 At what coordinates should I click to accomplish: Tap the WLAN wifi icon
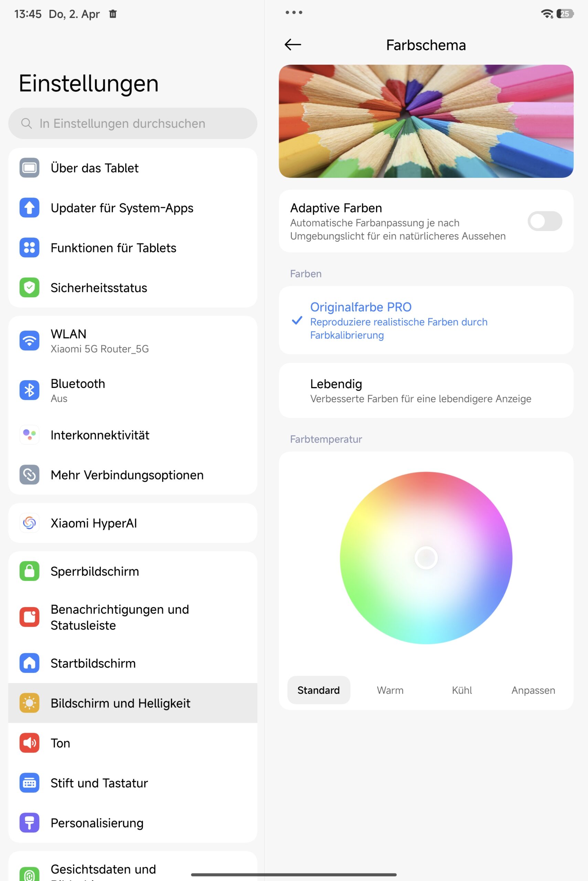(29, 341)
